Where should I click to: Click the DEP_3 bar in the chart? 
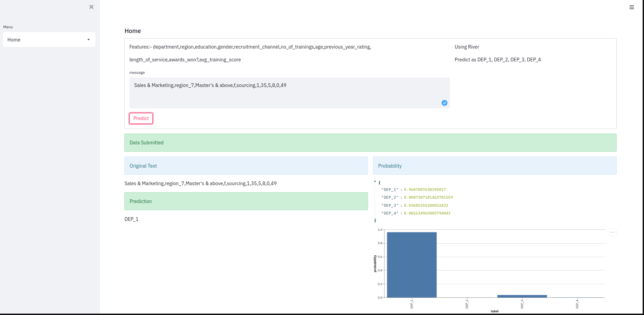522,296
